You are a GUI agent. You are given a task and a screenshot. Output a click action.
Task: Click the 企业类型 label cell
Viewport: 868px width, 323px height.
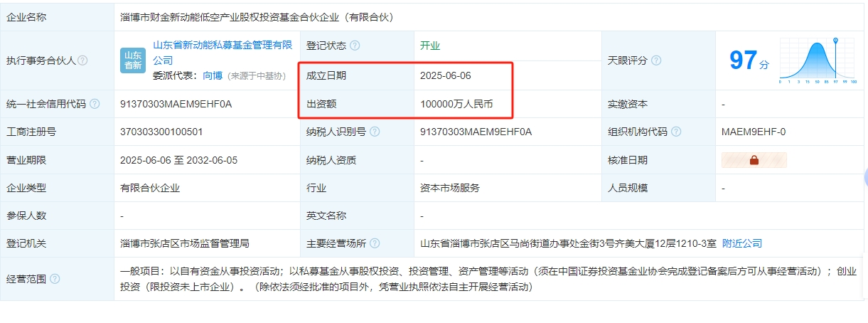pyautogui.click(x=57, y=189)
